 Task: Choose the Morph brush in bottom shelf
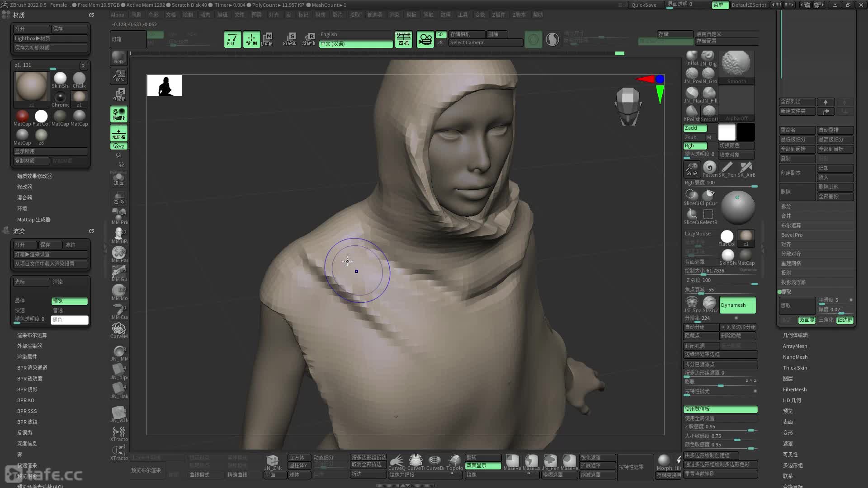pyautogui.click(x=664, y=463)
